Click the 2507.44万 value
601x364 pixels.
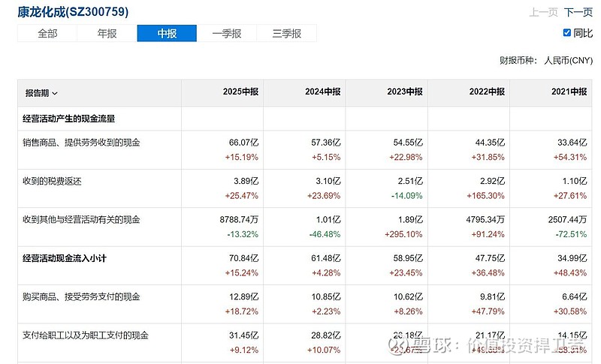point(568,220)
